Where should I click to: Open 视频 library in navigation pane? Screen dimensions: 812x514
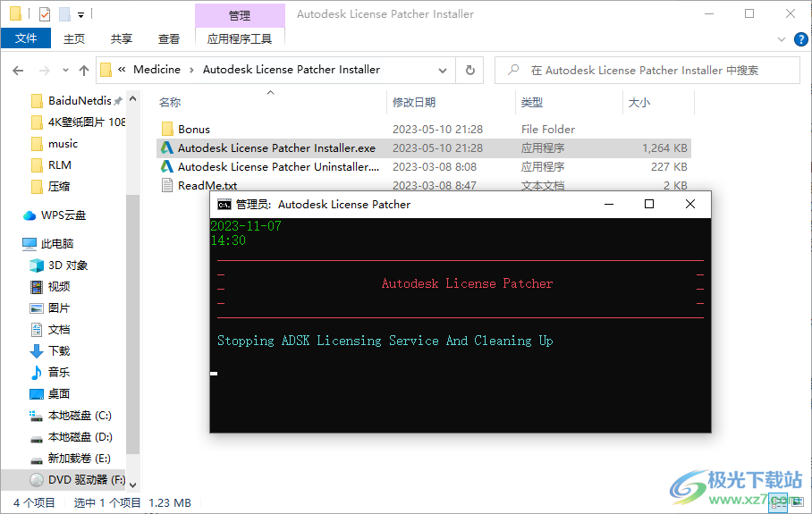click(x=58, y=287)
